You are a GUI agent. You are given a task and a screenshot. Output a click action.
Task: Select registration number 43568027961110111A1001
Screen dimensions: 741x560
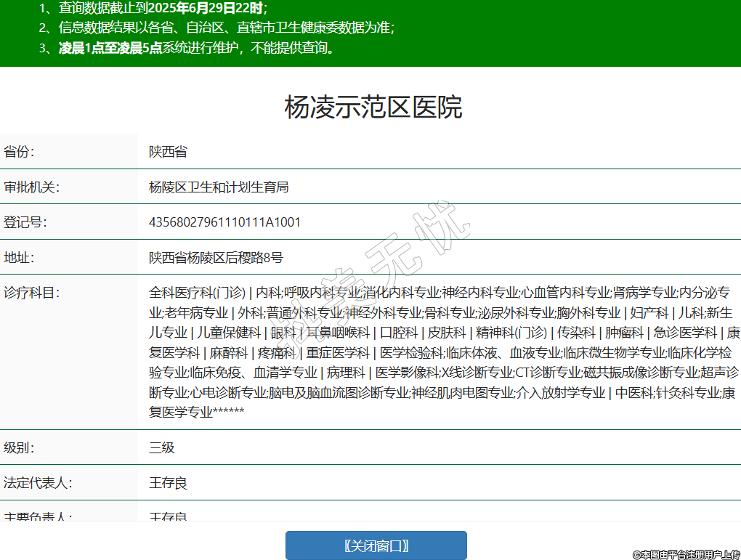[224, 222]
